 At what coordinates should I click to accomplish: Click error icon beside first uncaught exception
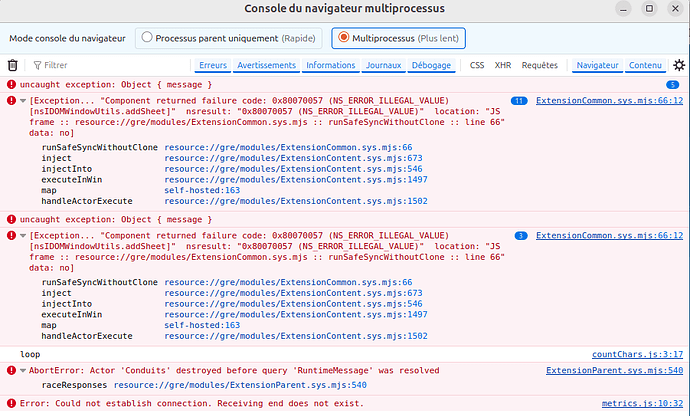[x=11, y=85]
